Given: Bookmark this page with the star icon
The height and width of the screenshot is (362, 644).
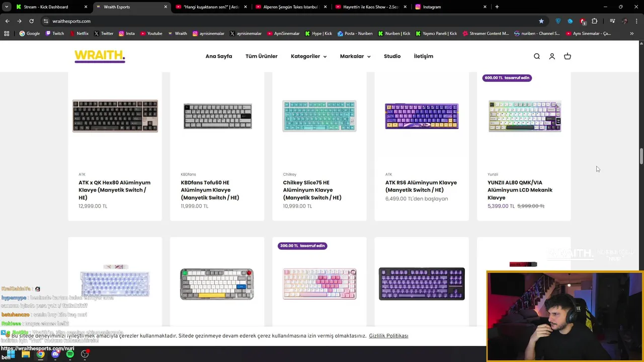Looking at the screenshot, I should (541, 21).
